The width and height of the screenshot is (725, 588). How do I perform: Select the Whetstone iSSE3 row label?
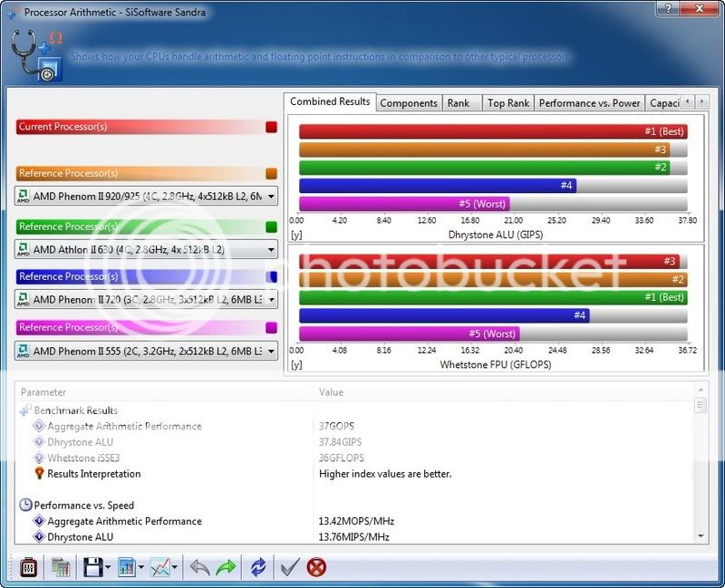coord(83,458)
